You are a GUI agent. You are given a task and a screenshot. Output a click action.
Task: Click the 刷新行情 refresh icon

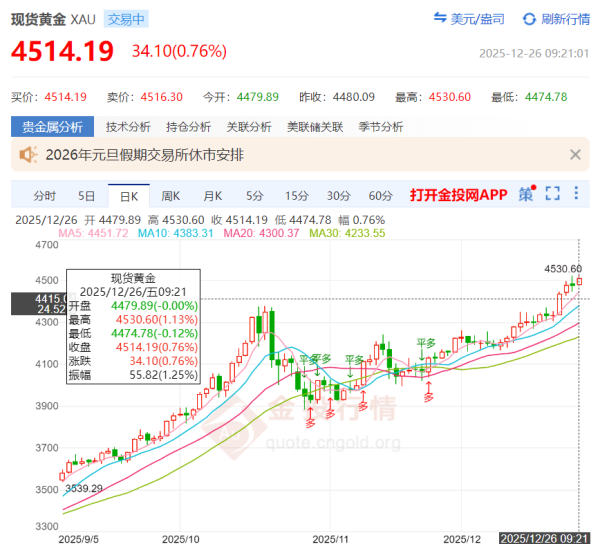[529, 19]
